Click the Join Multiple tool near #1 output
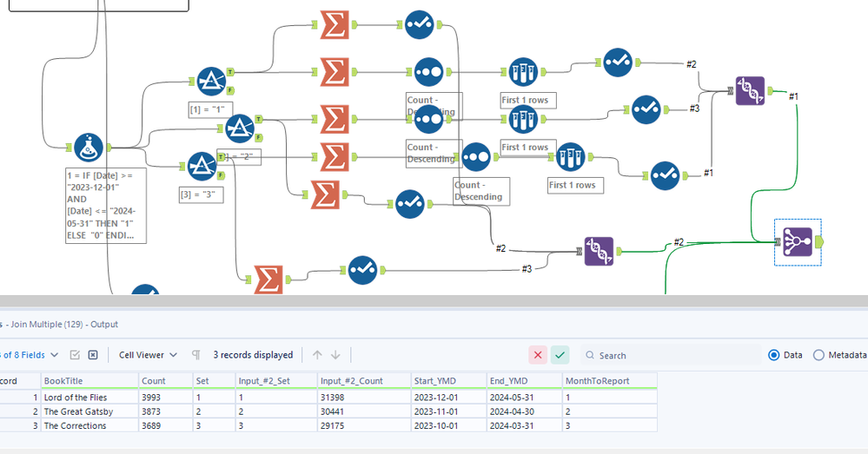The image size is (868, 454). coord(750,90)
